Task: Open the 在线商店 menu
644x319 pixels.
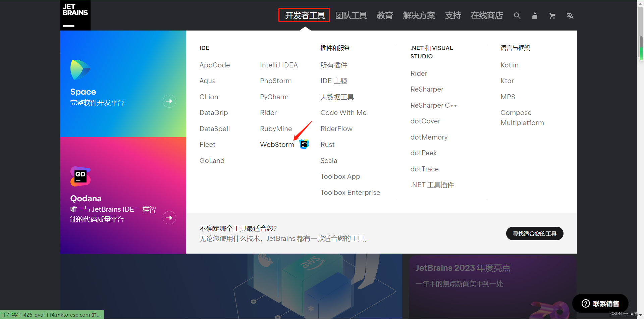Action: [487, 15]
